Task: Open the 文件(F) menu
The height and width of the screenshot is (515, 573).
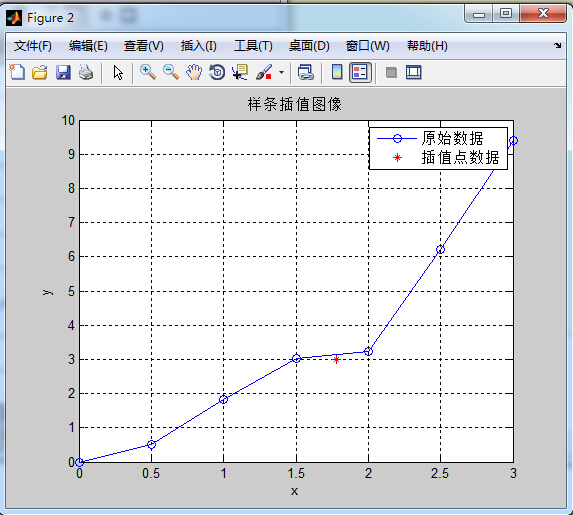Action: tap(33, 46)
